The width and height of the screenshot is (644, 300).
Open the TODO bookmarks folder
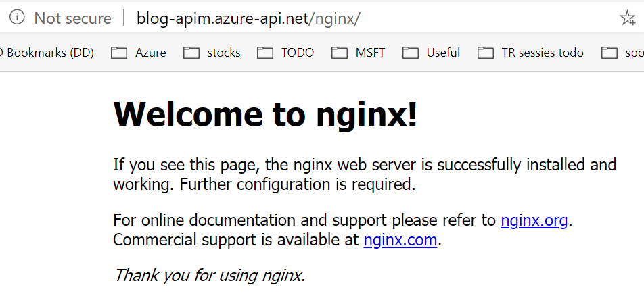coord(285,53)
